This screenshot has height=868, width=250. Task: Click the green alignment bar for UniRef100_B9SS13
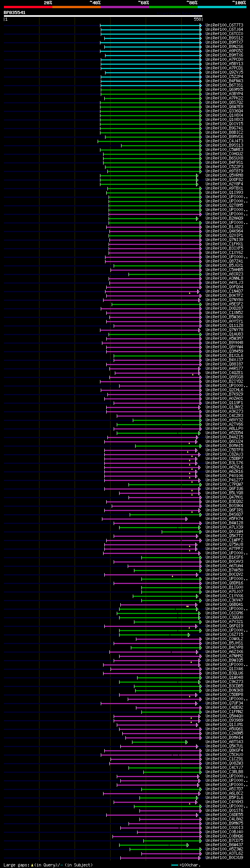(162, 145)
